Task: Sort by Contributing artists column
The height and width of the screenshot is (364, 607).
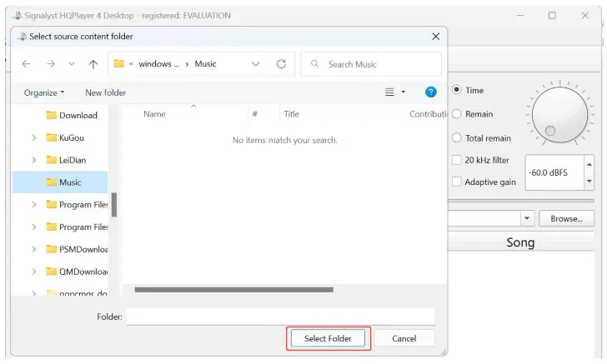Action: pyautogui.click(x=428, y=114)
